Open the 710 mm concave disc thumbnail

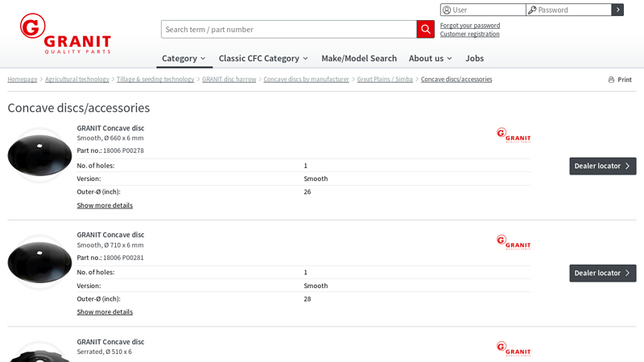point(39,262)
